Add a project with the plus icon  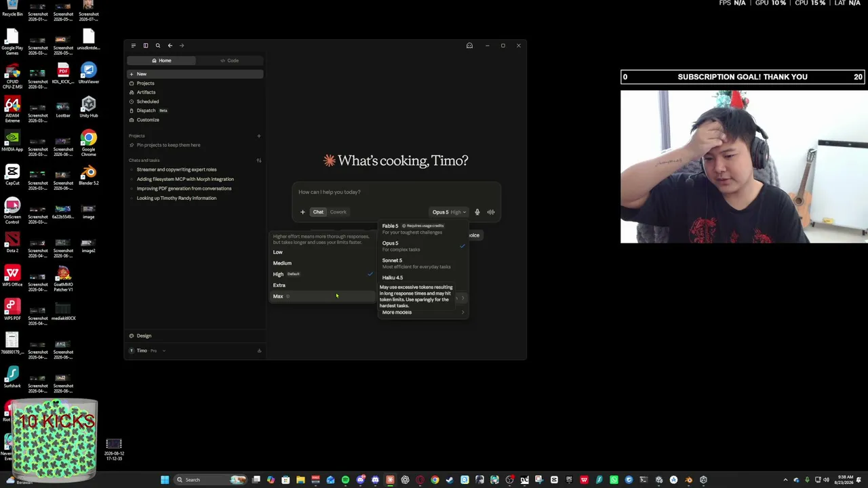258,136
